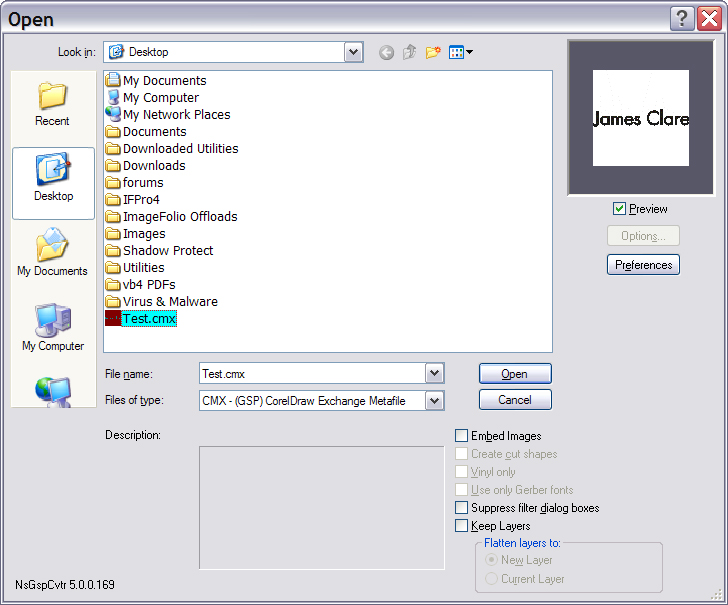Click the James Clare preview thumbnail
This screenshot has height=605, width=728.
pos(641,118)
